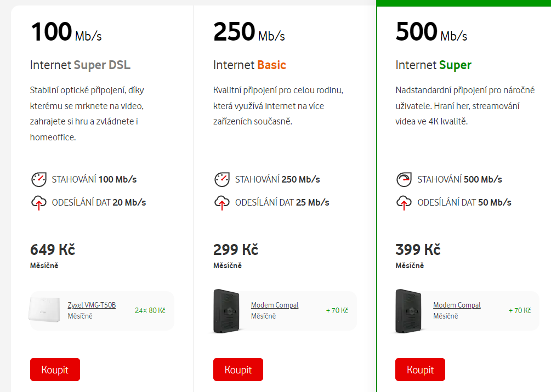Click the black Compal modem image under Internet Super
This screenshot has height=392, width=551.
coord(408,310)
